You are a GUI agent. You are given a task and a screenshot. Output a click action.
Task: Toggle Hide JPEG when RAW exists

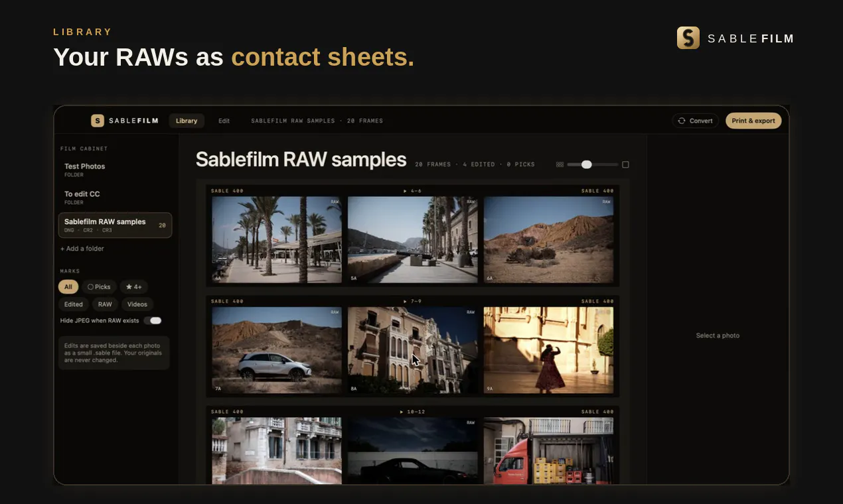point(153,321)
